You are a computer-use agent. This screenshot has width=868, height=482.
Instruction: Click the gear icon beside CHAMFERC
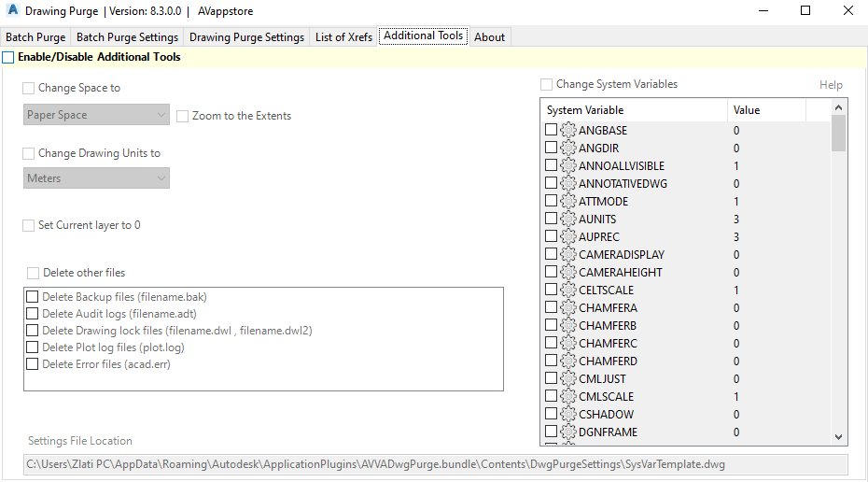(x=568, y=343)
